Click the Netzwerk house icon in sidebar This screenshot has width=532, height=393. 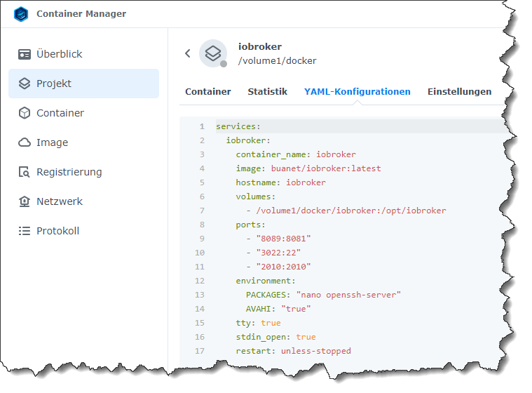[25, 201]
